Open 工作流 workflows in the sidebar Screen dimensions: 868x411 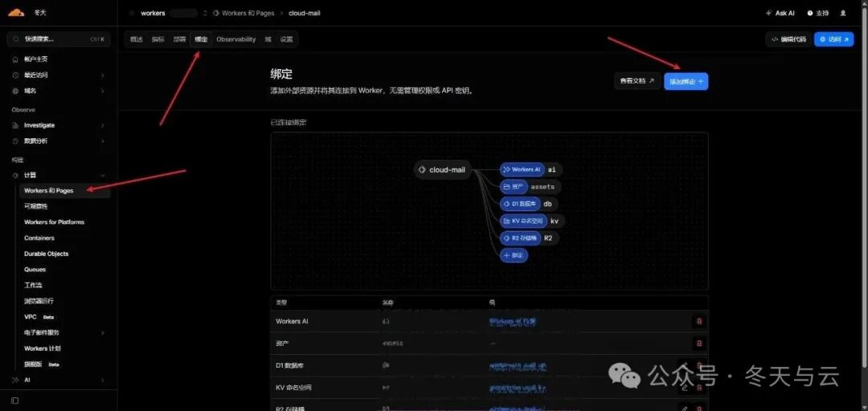click(x=33, y=286)
